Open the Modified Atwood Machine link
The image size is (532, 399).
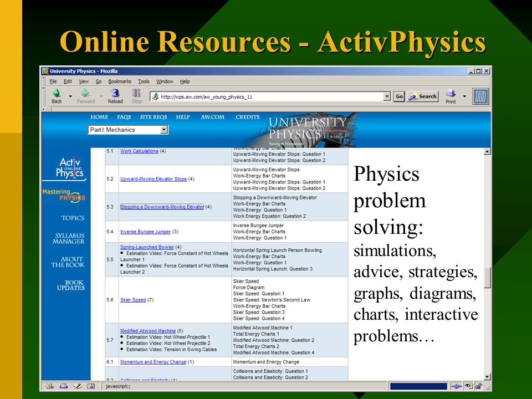pos(148,331)
